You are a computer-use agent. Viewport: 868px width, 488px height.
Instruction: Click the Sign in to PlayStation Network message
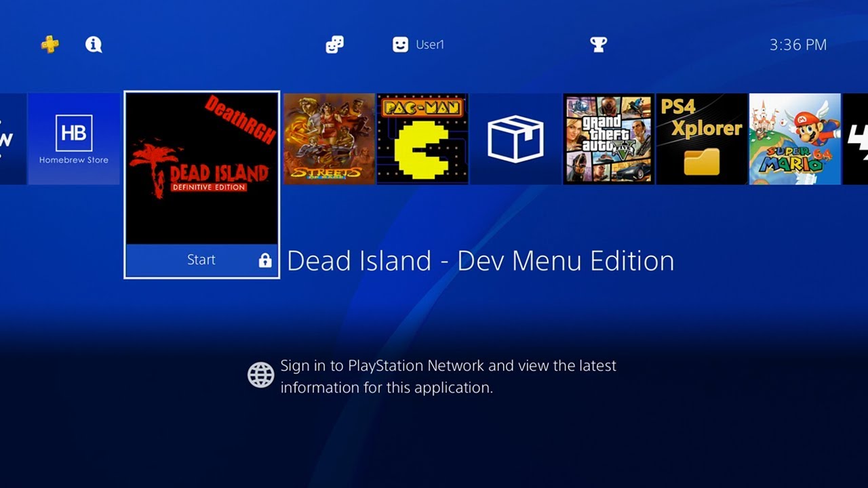point(448,376)
